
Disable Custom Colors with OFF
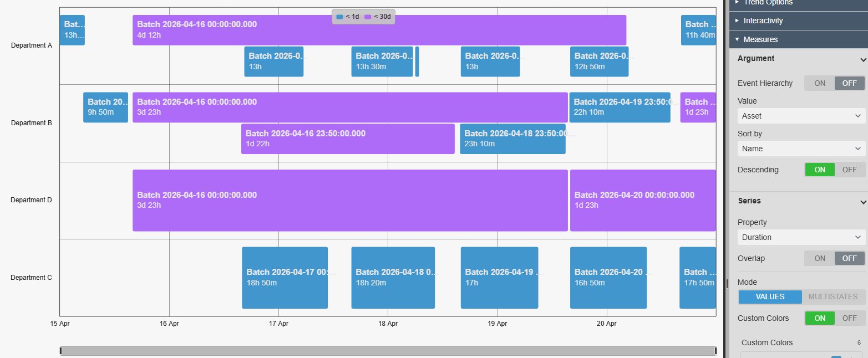(x=850, y=318)
